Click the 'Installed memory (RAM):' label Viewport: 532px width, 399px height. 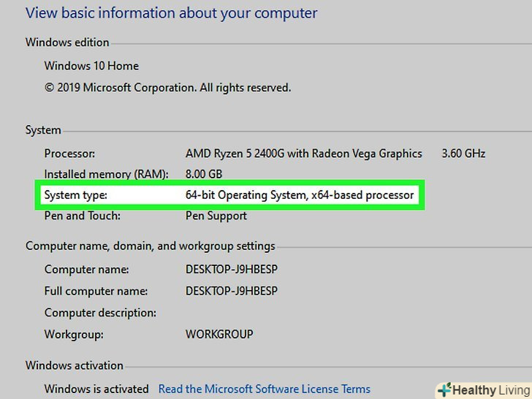[106, 175]
